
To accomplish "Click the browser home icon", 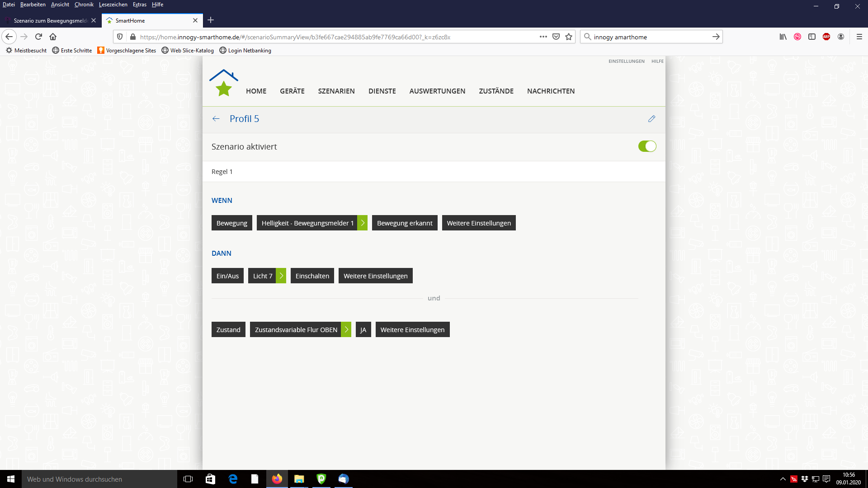I will [53, 37].
